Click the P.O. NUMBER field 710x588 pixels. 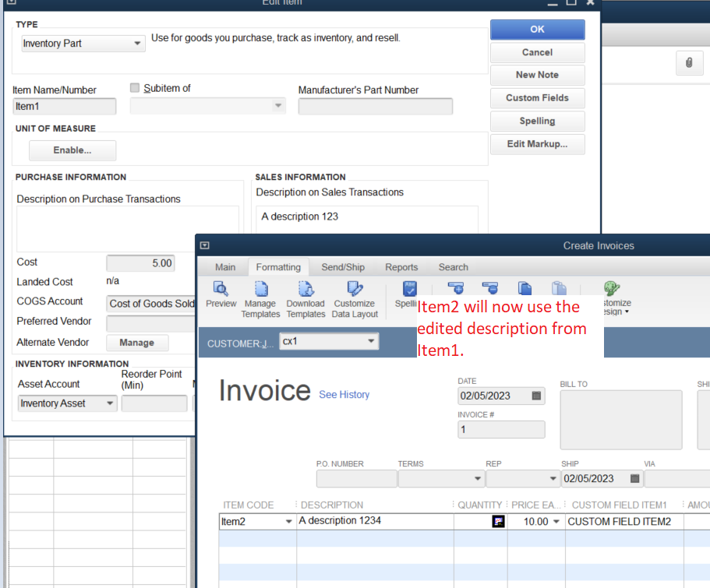(x=356, y=478)
